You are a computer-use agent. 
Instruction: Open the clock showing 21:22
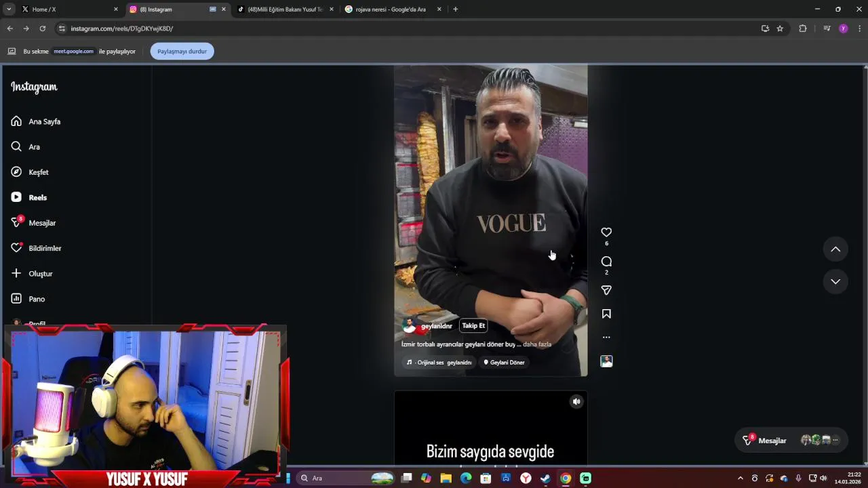click(x=848, y=478)
